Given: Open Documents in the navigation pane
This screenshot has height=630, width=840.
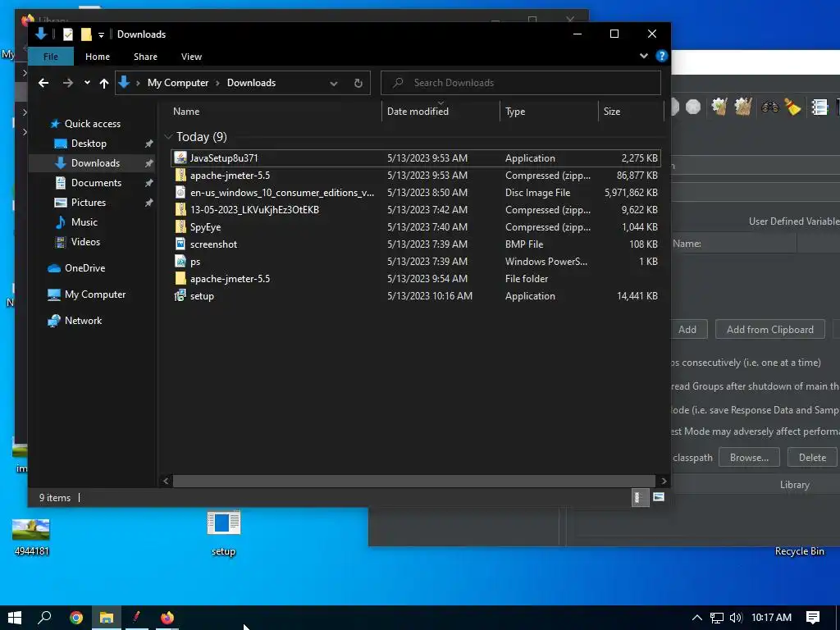Looking at the screenshot, I should coord(96,183).
